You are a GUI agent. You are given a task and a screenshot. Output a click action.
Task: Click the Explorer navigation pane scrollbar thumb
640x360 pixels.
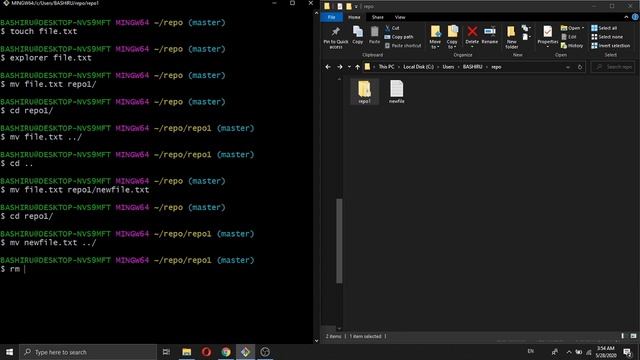339,240
